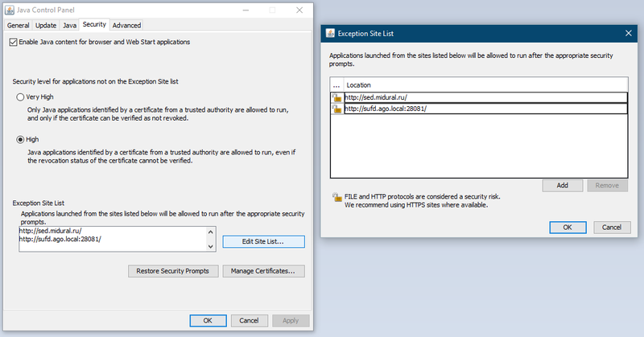This screenshot has height=337, width=644.
Task: Select the High security level radio button
Action: tap(21, 139)
